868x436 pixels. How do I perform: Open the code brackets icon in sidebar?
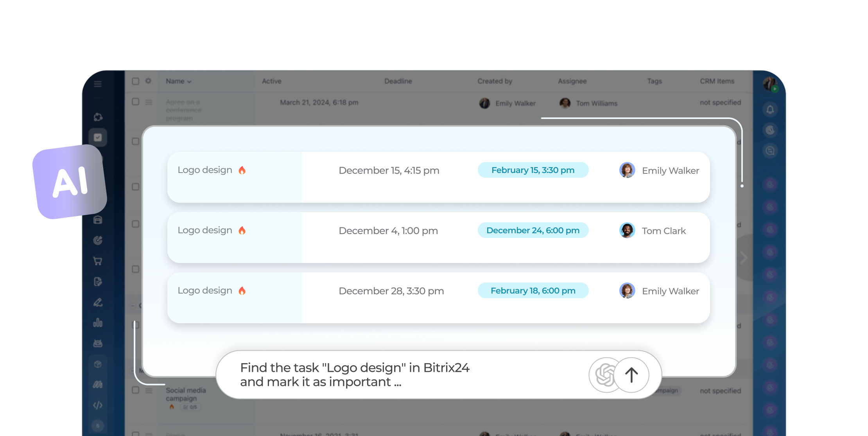(x=98, y=405)
